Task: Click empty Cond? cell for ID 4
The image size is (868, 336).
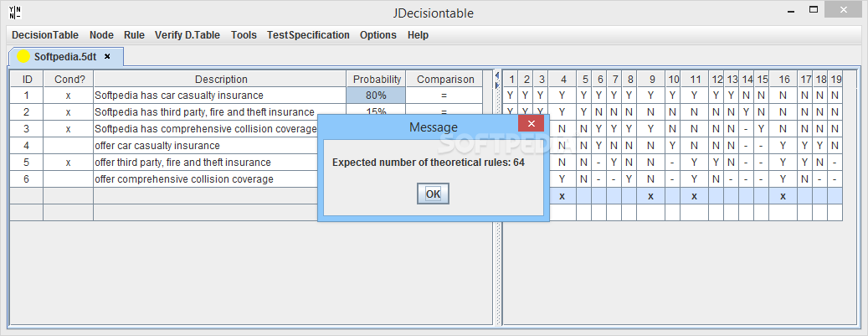Action: [x=68, y=146]
